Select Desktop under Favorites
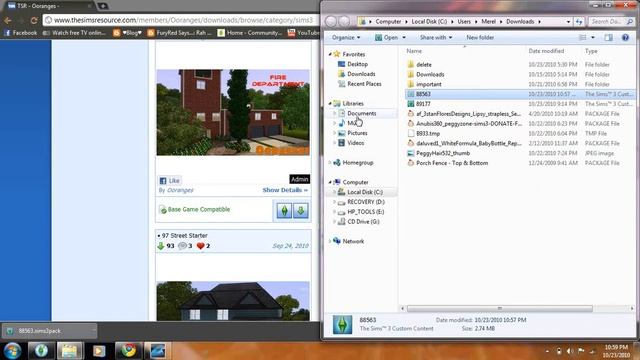The width and height of the screenshot is (640, 360). tap(357, 64)
